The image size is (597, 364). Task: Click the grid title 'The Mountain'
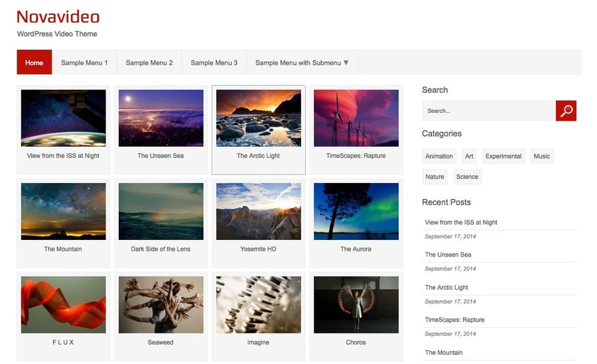pos(63,249)
